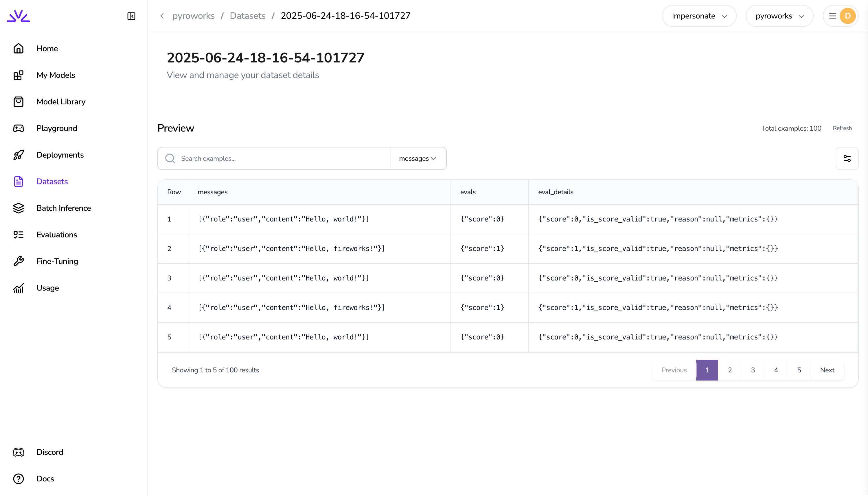Click the Playground gamepad icon
Screen dimensions: 868x495
click(x=18, y=128)
